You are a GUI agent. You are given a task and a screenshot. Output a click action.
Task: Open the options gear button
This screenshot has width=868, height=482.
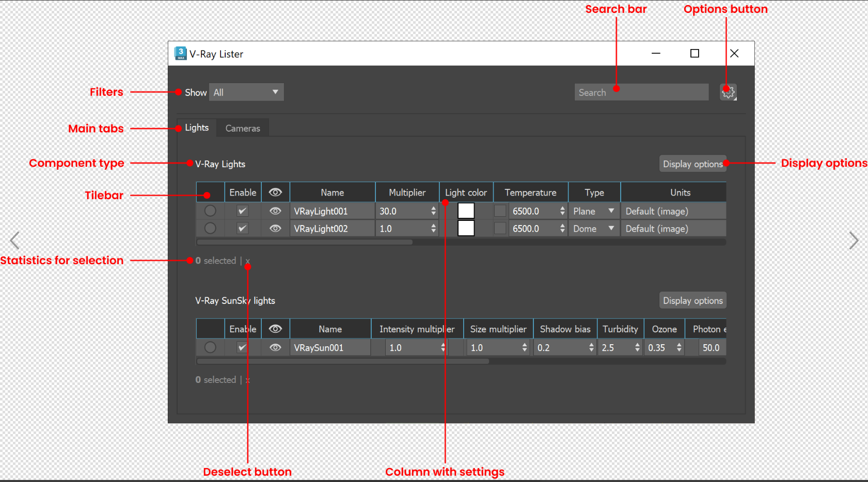728,92
